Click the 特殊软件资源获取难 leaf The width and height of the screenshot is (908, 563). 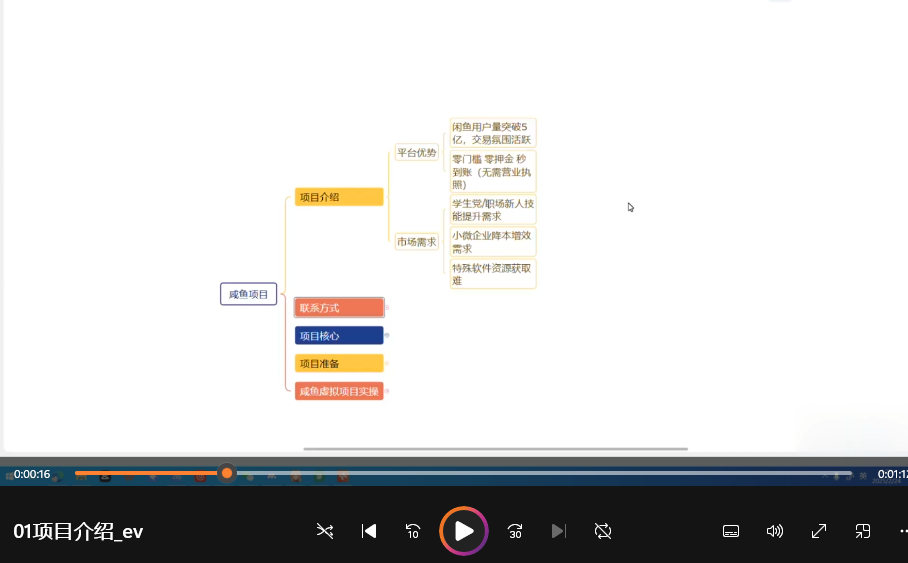tap(493, 274)
